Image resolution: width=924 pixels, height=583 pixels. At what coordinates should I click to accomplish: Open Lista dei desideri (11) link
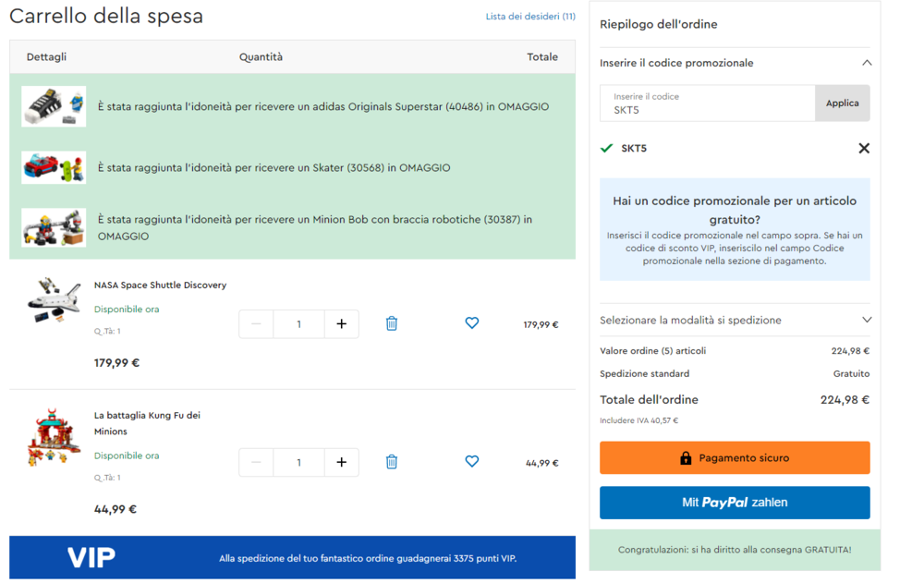530,17
